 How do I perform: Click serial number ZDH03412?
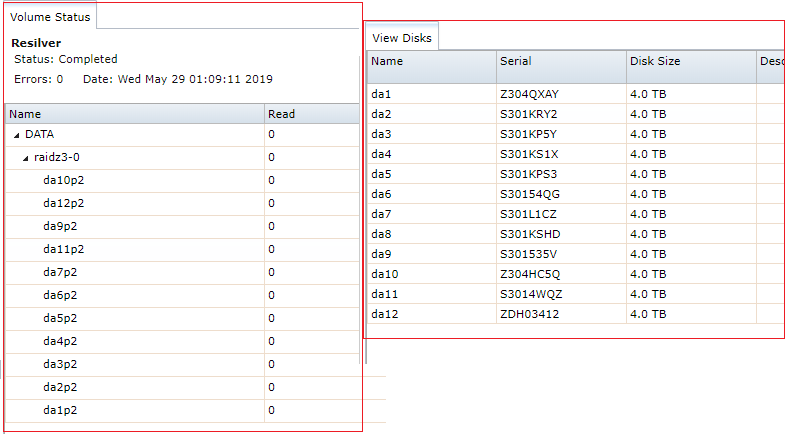click(529, 315)
